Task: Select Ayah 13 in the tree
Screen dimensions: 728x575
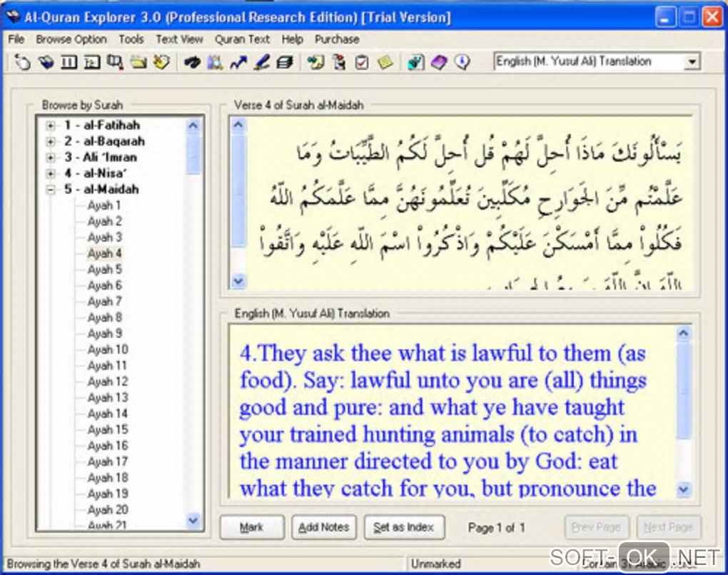Action: (108, 397)
